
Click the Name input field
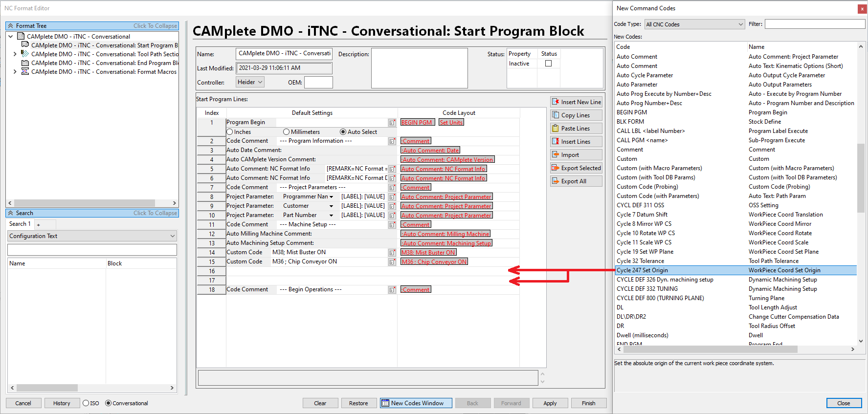click(x=284, y=54)
